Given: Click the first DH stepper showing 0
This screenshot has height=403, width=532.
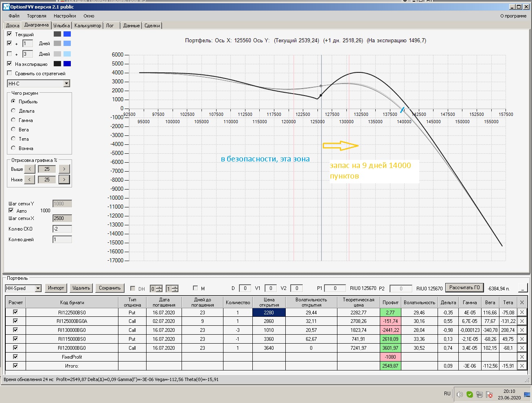Looking at the screenshot, I should [x=156, y=289].
